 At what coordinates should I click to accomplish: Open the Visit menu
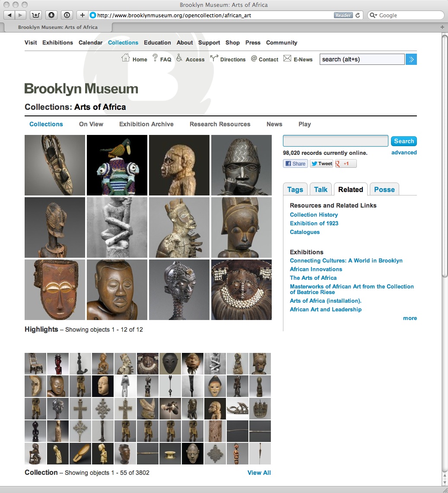coord(31,42)
